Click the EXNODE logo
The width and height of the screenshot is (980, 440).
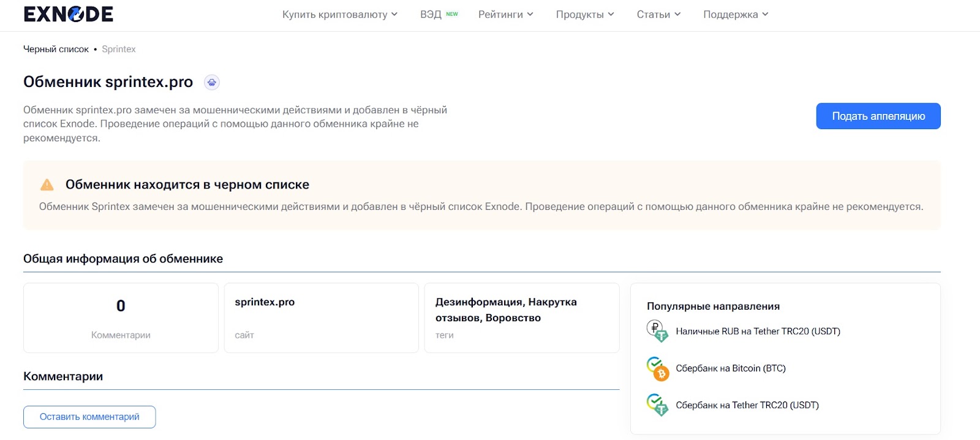(68, 14)
